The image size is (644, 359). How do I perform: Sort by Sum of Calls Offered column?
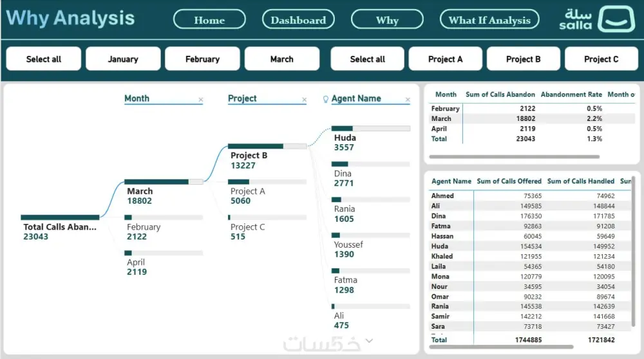click(x=509, y=181)
